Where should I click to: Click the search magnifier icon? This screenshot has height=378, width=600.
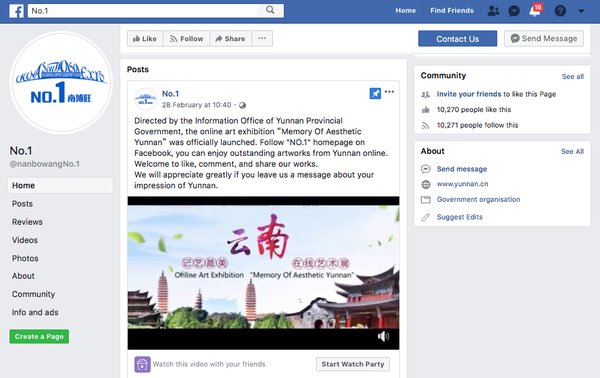pos(270,10)
